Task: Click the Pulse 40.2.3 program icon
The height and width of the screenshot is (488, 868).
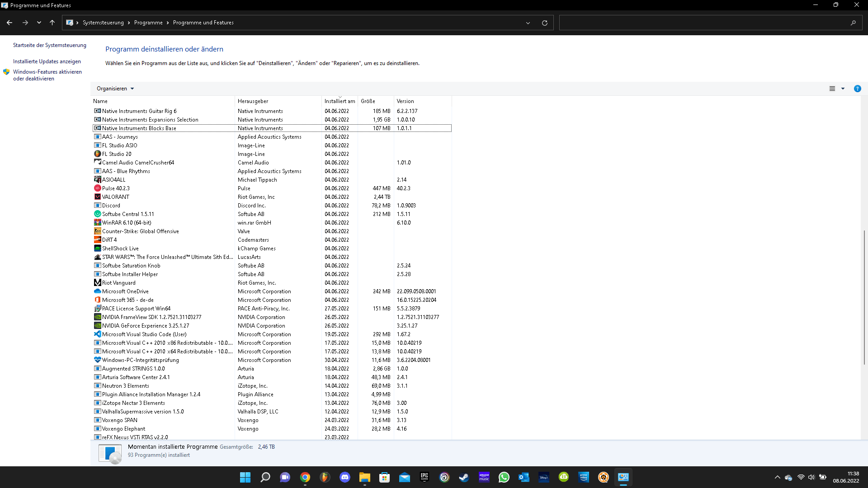Action: point(97,188)
